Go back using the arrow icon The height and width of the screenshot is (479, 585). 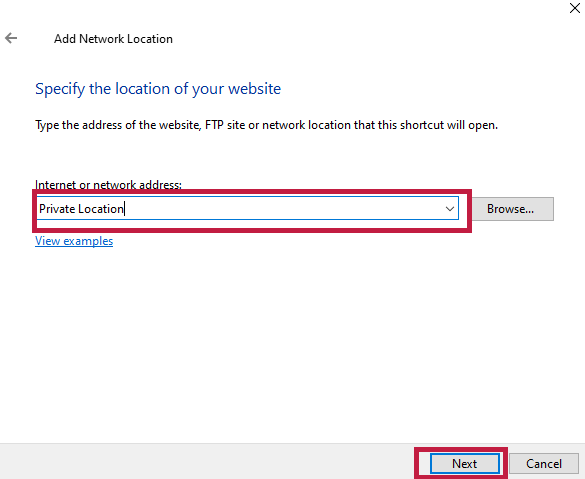(11, 38)
